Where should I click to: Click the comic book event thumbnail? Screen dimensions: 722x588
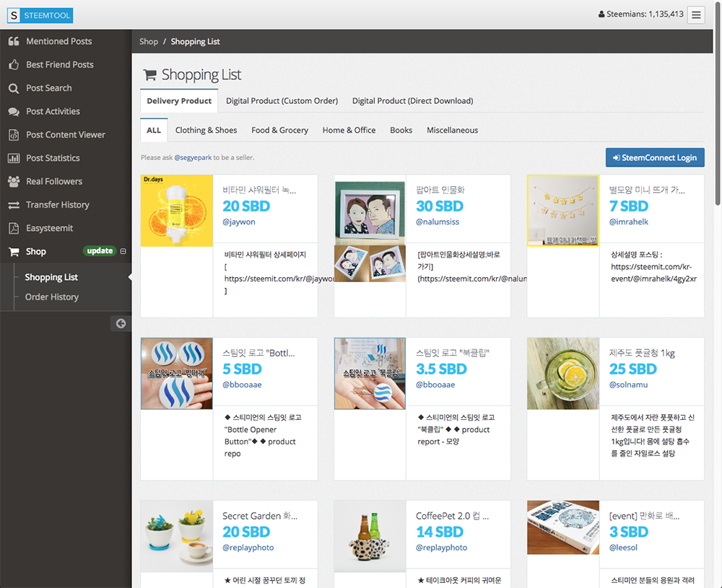[x=563, y=527]
